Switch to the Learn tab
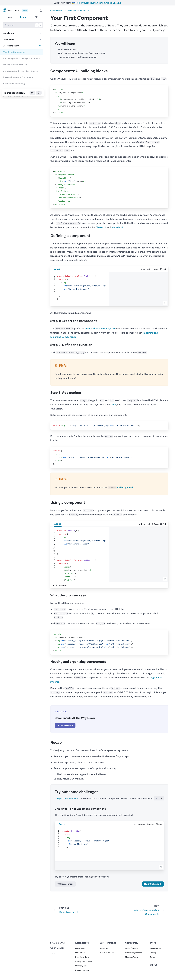This screenshot has width=175, height=980. (x=23, y=17)
